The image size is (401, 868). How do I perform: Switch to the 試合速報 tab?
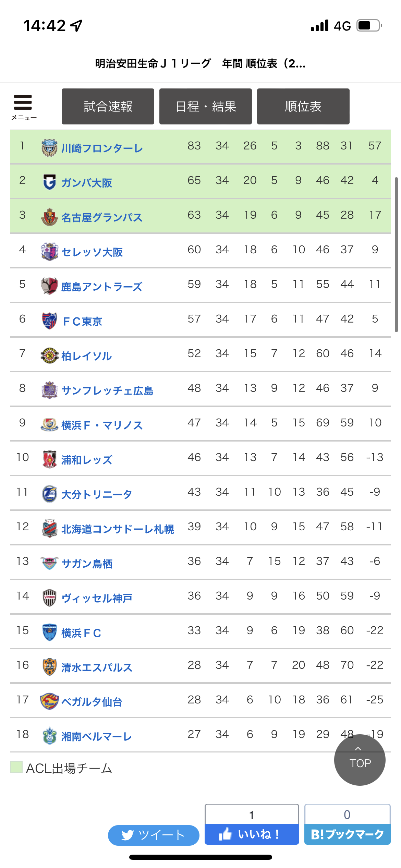pyautogui.click(x=108, y=106)
